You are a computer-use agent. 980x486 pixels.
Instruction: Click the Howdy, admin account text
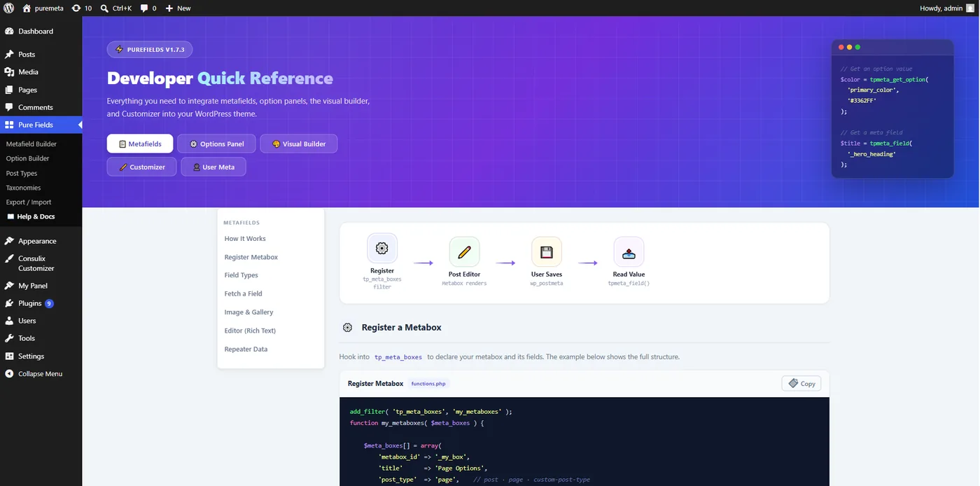click(941, 8)
